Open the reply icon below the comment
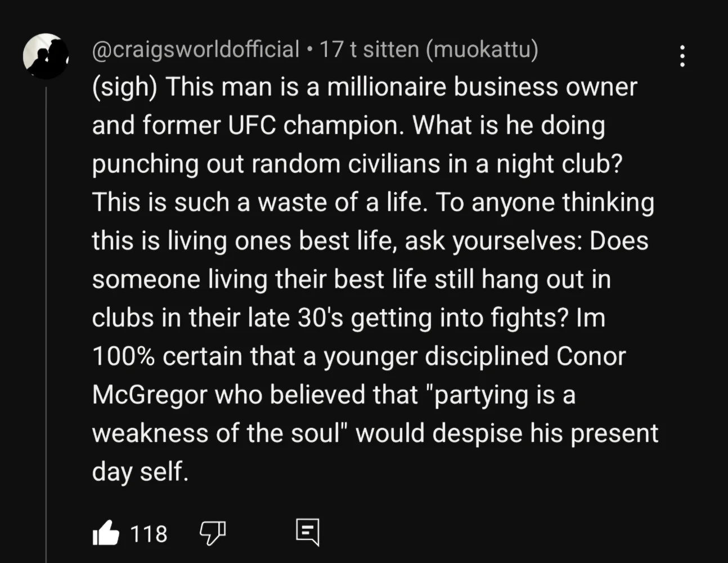 (307, 532)
